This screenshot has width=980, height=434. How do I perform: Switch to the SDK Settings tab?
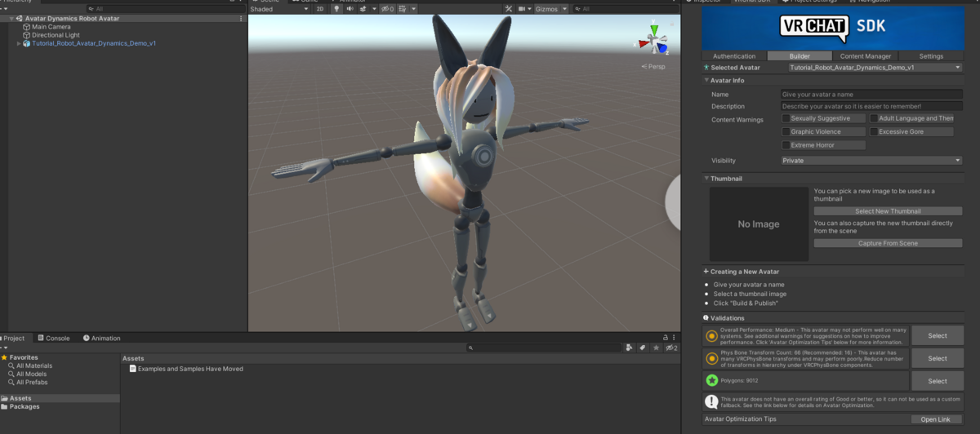point(931,56)
